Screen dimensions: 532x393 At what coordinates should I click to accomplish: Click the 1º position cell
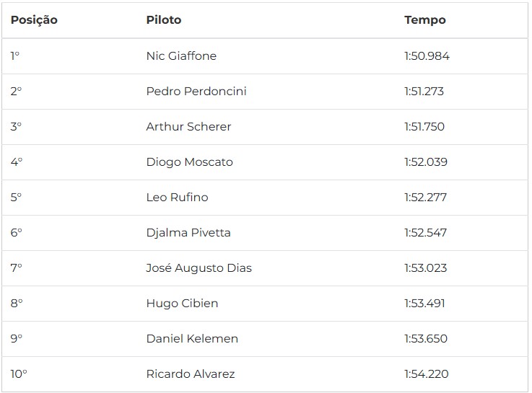[x=15, y=56]
